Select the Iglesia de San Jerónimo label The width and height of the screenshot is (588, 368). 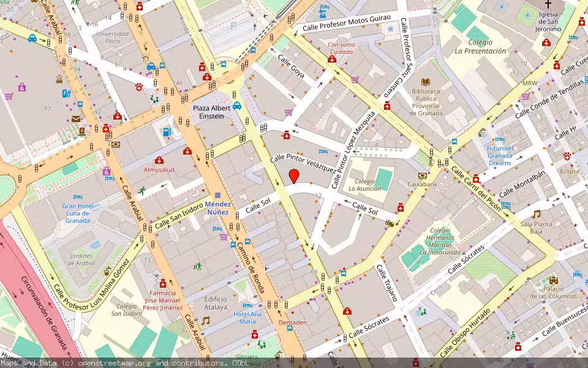click(548, 21)
